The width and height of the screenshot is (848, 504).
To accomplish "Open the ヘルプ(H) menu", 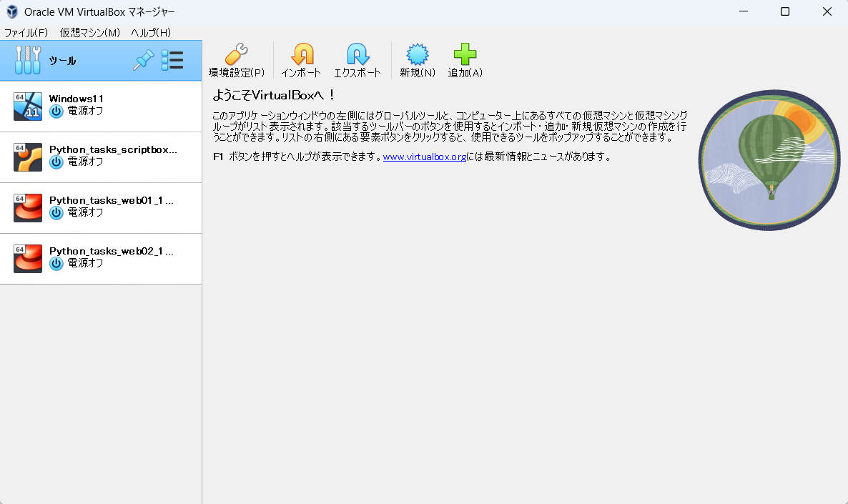I will [151, 32].
